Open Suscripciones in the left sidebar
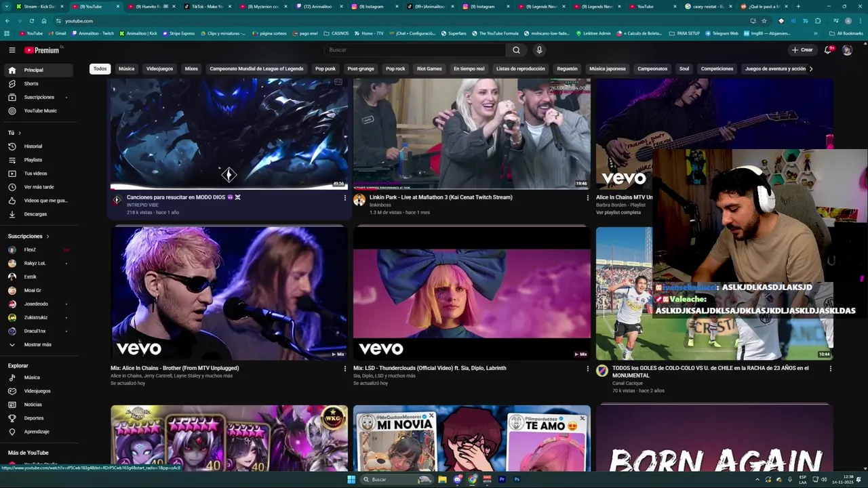Image resolution: width=868 pixels, height=488 pixels. point(39,97)
